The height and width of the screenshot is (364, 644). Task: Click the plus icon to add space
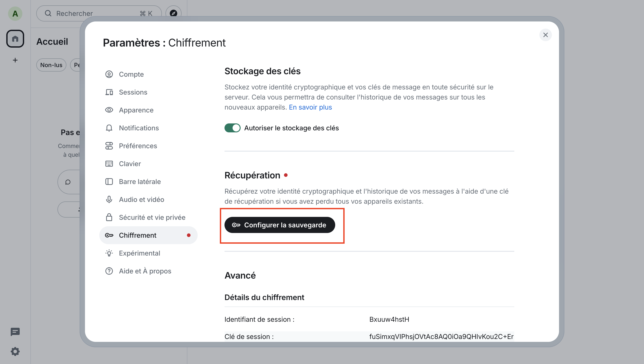pyautogui.click(x=15, y=60)
